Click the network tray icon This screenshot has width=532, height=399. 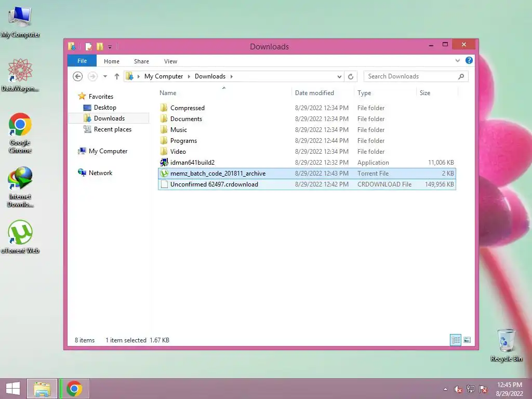[471, 389]
